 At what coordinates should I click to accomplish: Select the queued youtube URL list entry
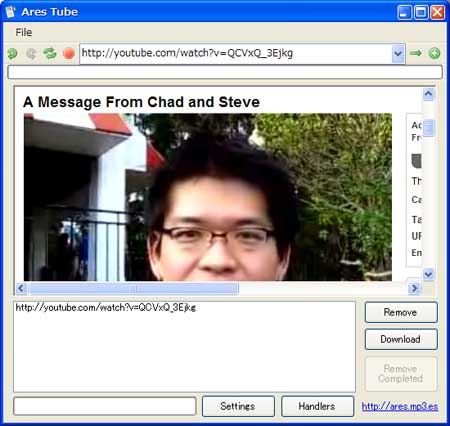pos(106,307)
